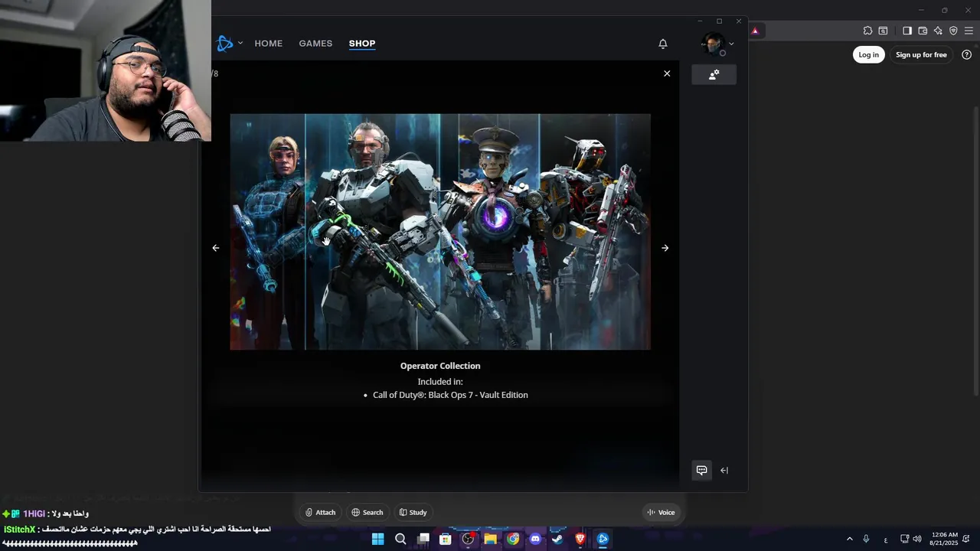Viewport: 980px width, 551px height.
Task: Start Voice mode in the browser
Action: coord(661,513)
